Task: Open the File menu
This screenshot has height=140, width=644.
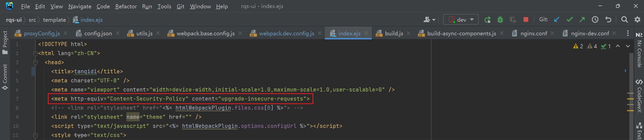Action: click(x=25, y=6)
